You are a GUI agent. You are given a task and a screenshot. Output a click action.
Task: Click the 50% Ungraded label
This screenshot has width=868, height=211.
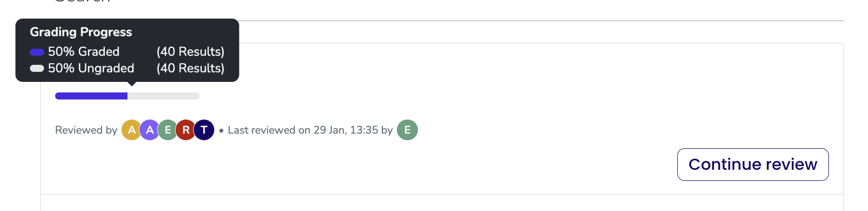click(91, 68)
